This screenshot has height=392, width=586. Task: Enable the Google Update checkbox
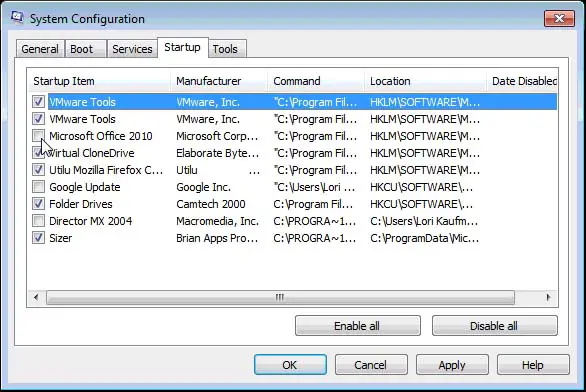pyautogui.click(x=38, y=187)
